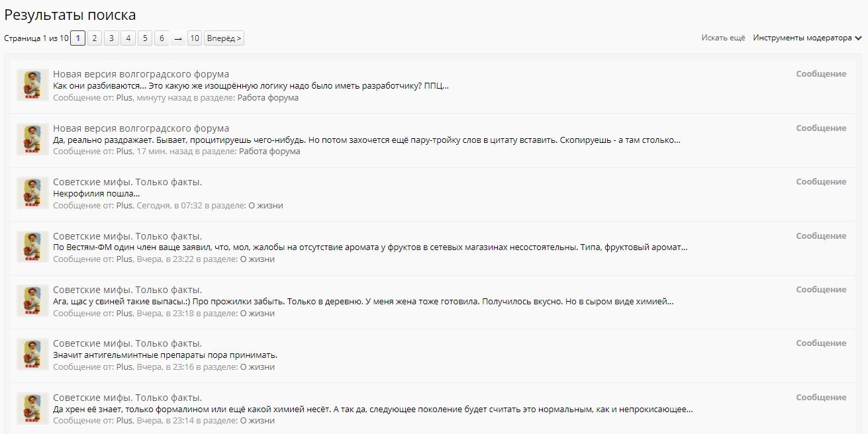Click avatar beside the 07:32 necrophilia post
Viewport: 868px width, 434px height.
[x=32, y=193]
